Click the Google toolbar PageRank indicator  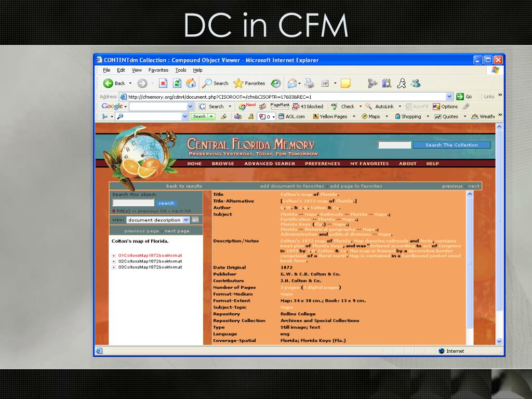pos(280,106)
